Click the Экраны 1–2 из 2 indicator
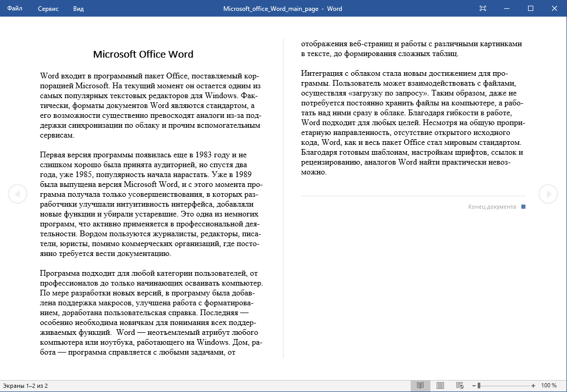The height and width of the screenshot is (392, 567). pos(25,386)
